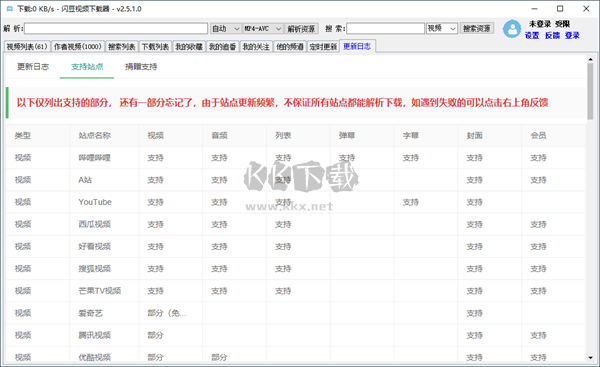600x367 pixels.
Task: Click the 搜索资源 button
Action: pos(476,28)
